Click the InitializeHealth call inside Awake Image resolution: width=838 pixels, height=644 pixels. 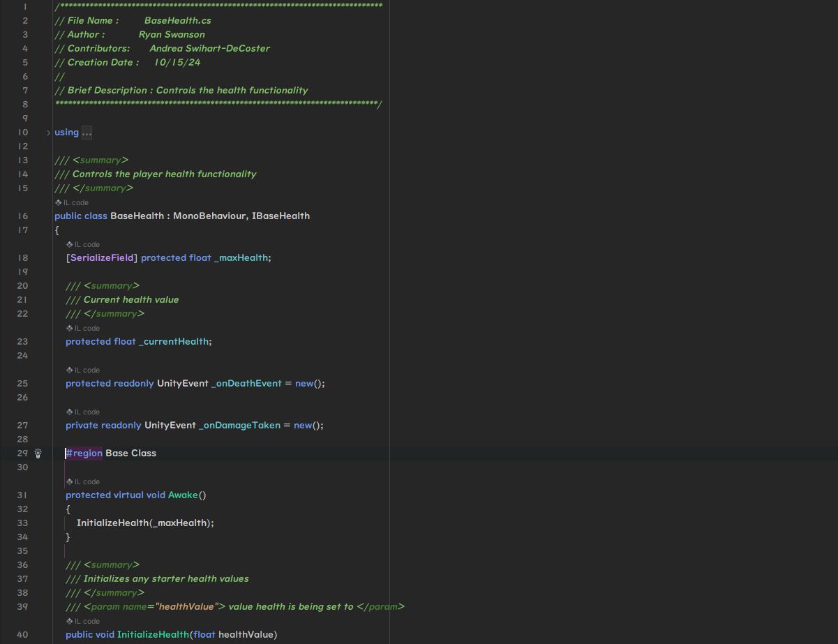pyautogui.click(x=112, y=523)
